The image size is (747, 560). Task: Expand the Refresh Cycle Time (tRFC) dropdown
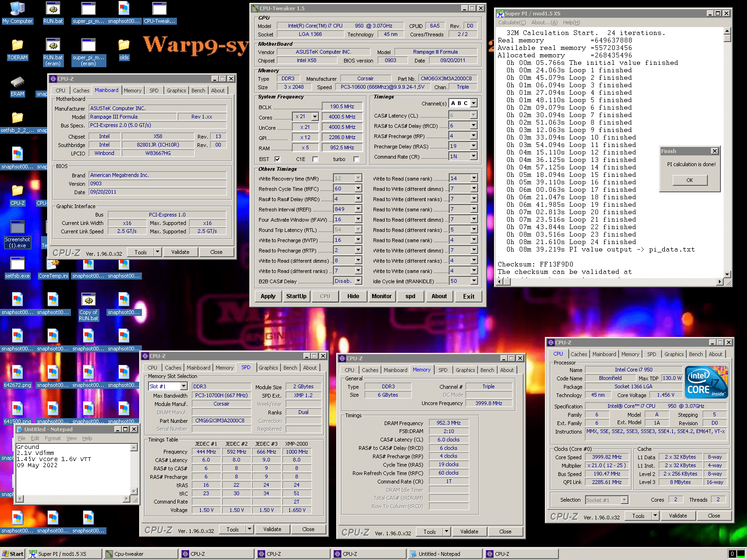coord(358,189)
